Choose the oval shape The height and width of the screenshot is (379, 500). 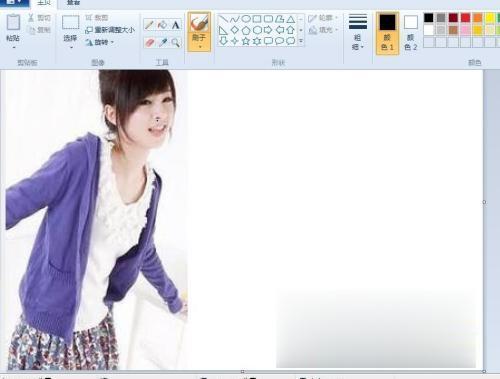pos(246,19)
